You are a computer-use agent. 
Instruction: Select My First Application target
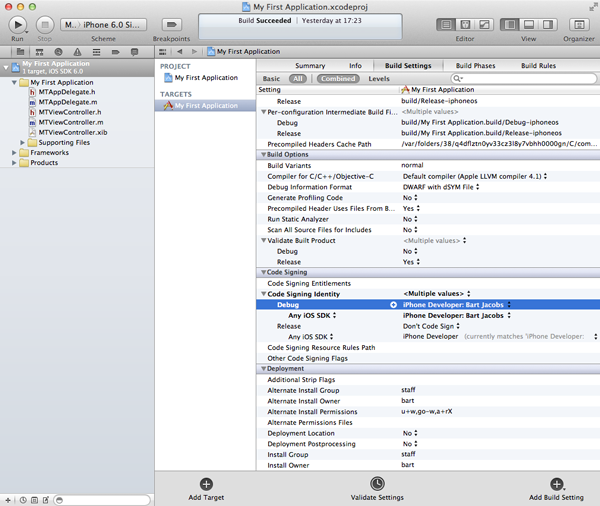(x=206, y=106)
